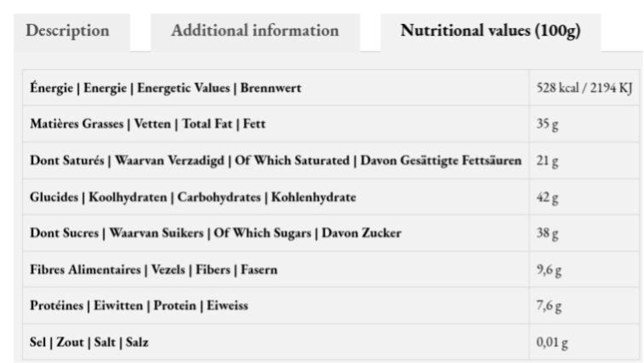Click the 7,6 g protein value
The height and width of the screenshot is (363, 644).
(549, 306)
